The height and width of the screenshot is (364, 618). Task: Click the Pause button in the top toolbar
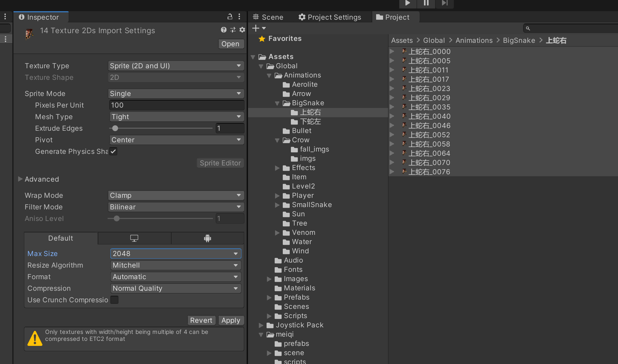pos(426,3)
